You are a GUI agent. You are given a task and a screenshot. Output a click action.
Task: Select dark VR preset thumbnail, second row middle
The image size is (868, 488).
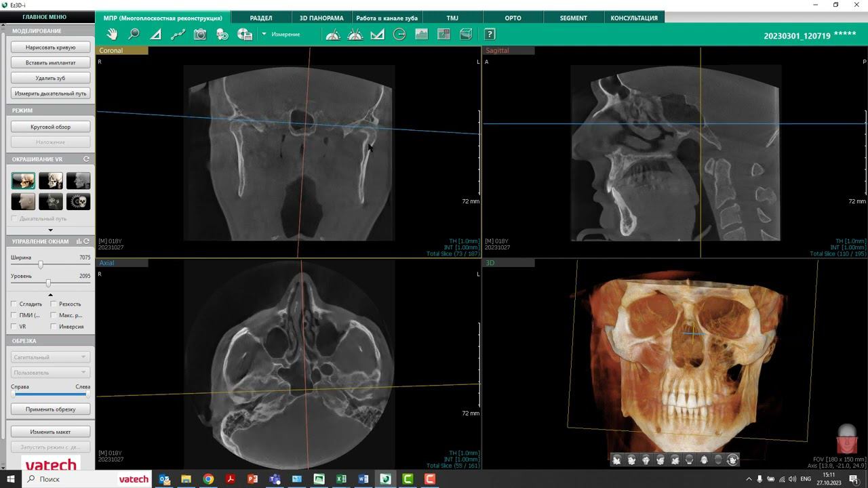pyautogui.click(x=51, y=201)
